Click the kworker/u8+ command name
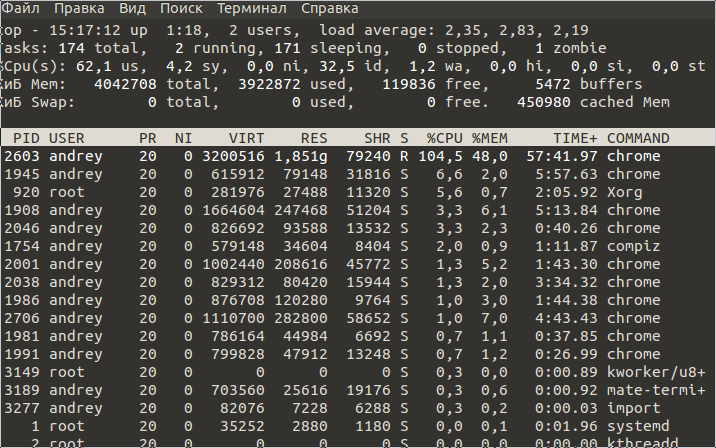 pos(656,372)
